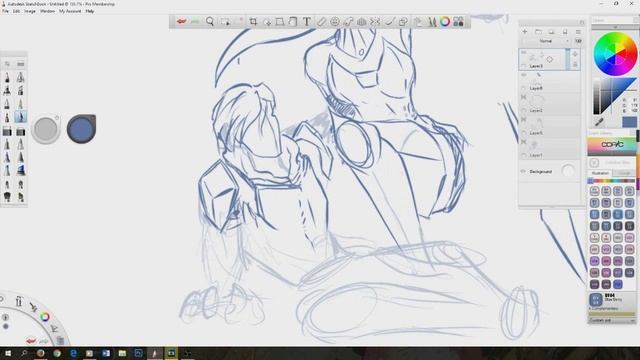Open Photoshop from the taskbar

[138, 353]
